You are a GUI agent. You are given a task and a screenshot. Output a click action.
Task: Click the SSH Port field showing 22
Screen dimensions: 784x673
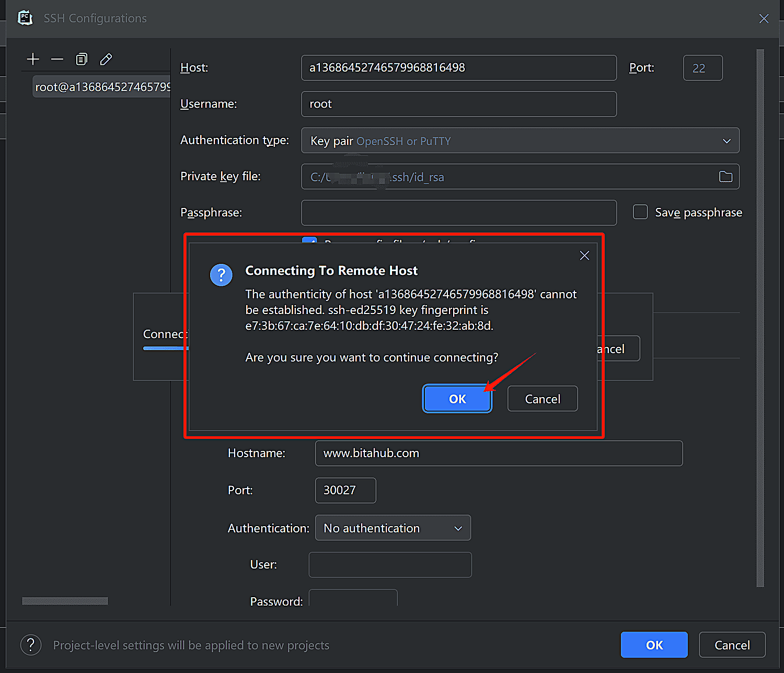pos(703,68)
